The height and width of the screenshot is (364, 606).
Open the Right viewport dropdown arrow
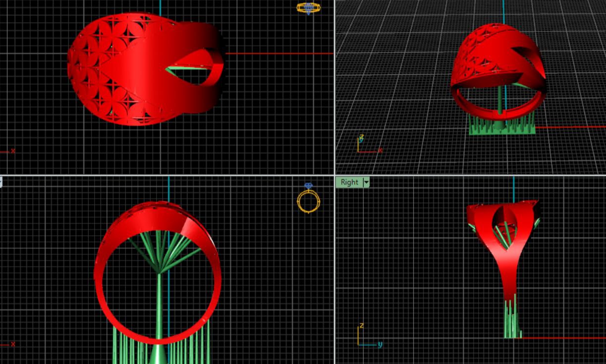(366, 182)
